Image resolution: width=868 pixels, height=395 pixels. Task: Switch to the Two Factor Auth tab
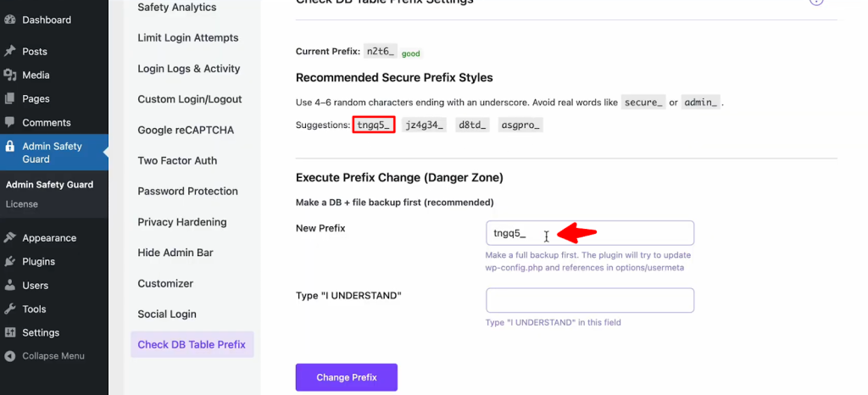pos(177,161)
